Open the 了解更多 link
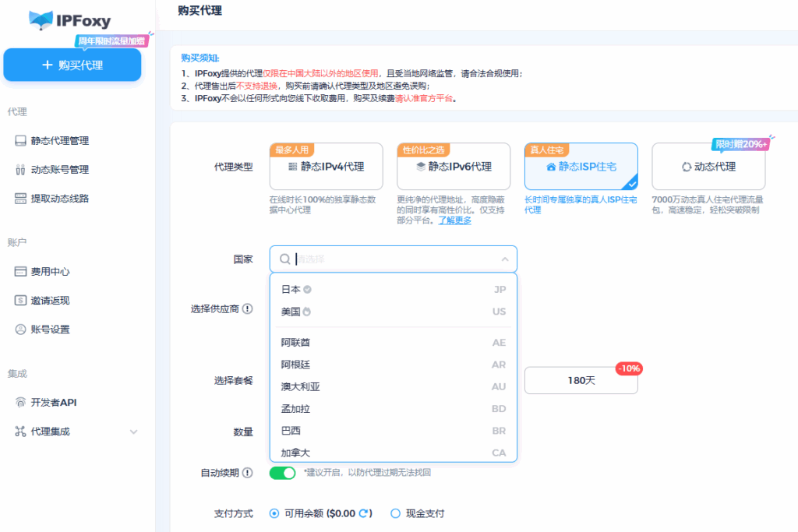 tap(454, 220)
